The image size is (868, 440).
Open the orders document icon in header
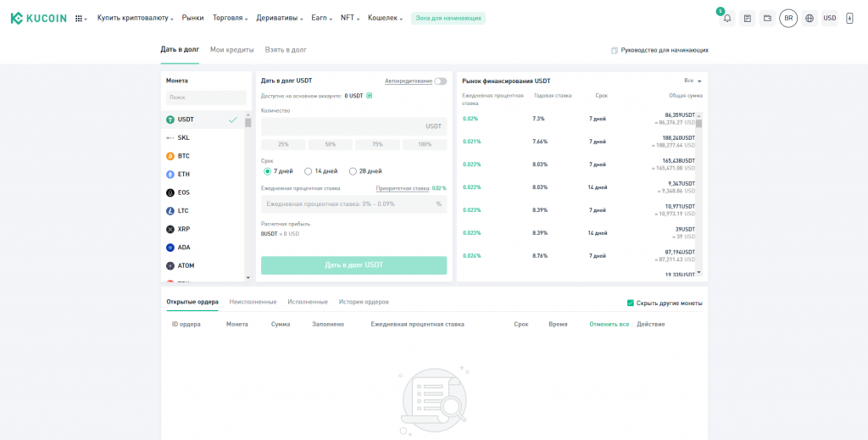click(x=747, y=19)
